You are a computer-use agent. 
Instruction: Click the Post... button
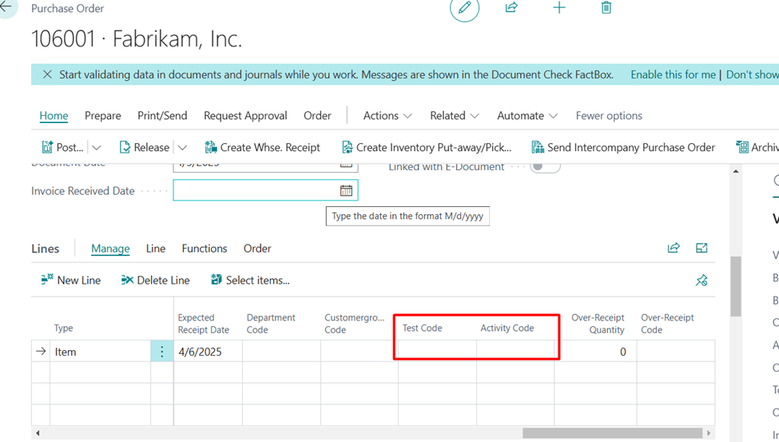[63, 147]
